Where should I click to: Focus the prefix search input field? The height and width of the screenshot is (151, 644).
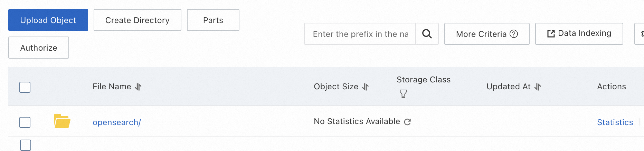[360, 34]
